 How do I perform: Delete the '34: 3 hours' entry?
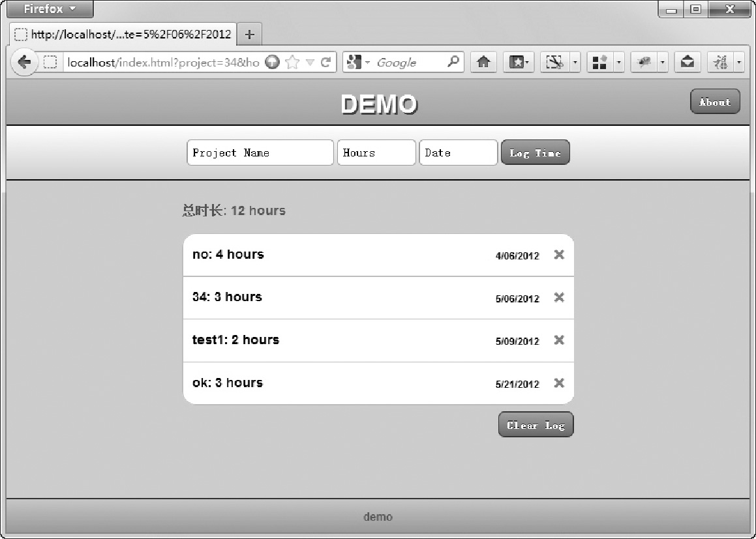click(x=559, y=297)
